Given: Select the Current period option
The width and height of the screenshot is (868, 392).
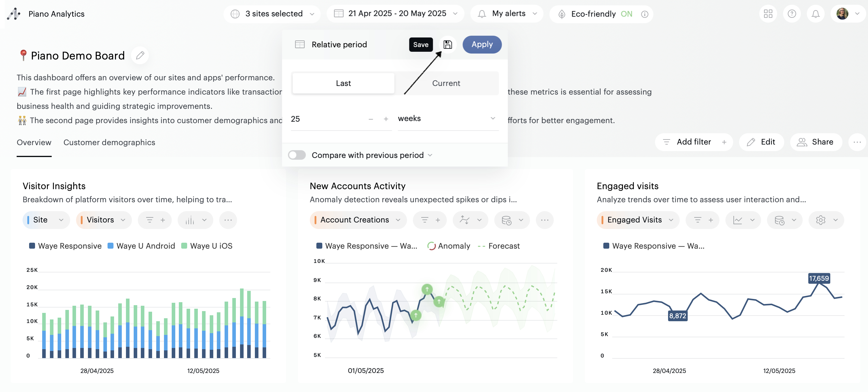Looking at the screenshot, I should tap(446, 83).
